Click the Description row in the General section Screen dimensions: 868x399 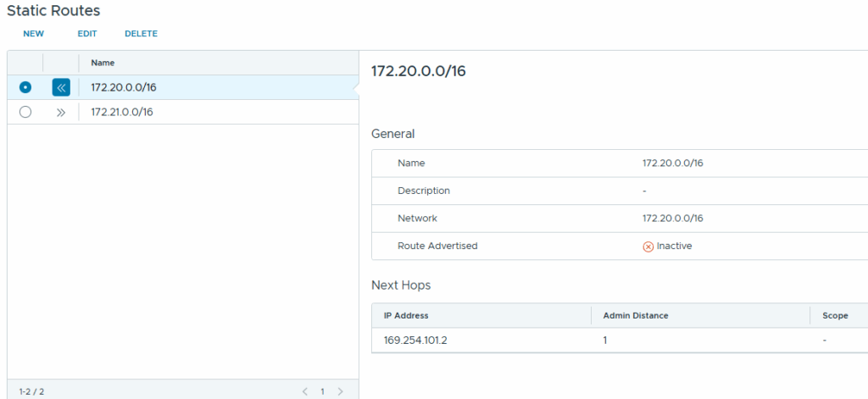coord(424,191)
